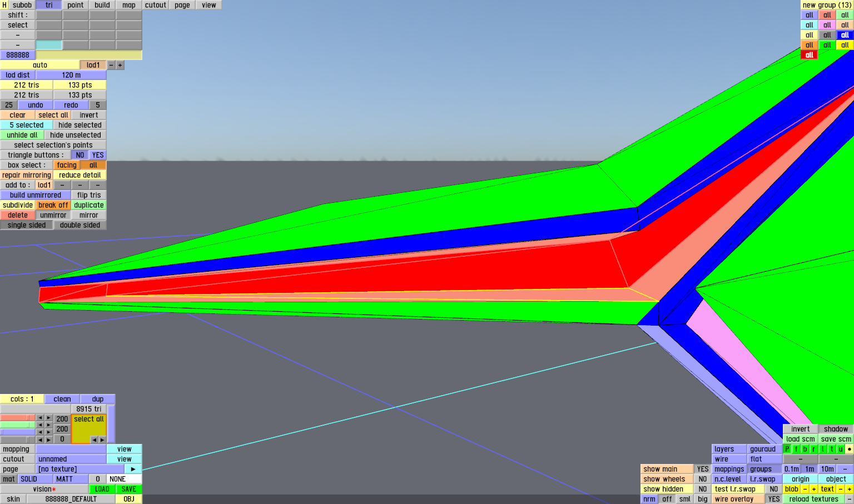Click the green SAVE button

click(129, 489)
